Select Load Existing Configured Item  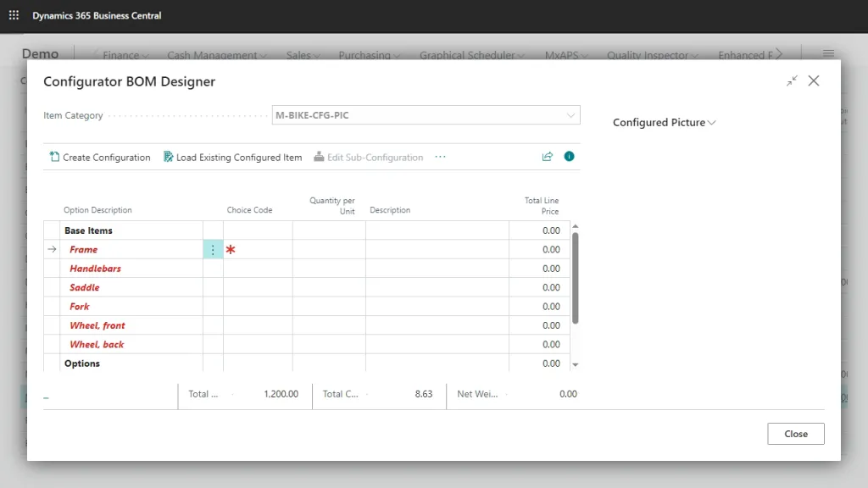coord(232,157)
